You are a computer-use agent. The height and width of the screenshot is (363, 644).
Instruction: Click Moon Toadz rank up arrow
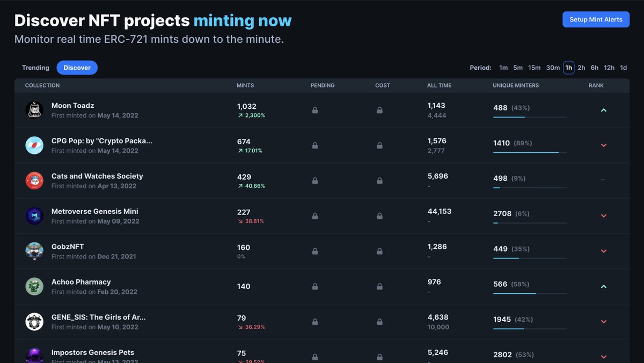[603, 110]
